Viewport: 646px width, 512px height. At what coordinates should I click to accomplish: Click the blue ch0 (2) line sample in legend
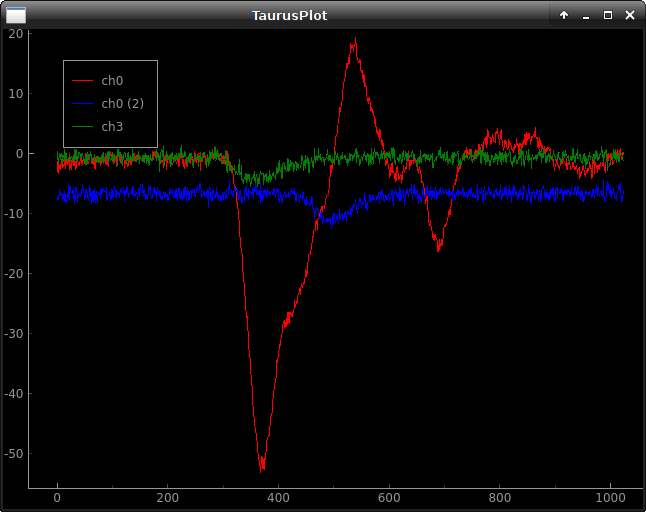83,103
